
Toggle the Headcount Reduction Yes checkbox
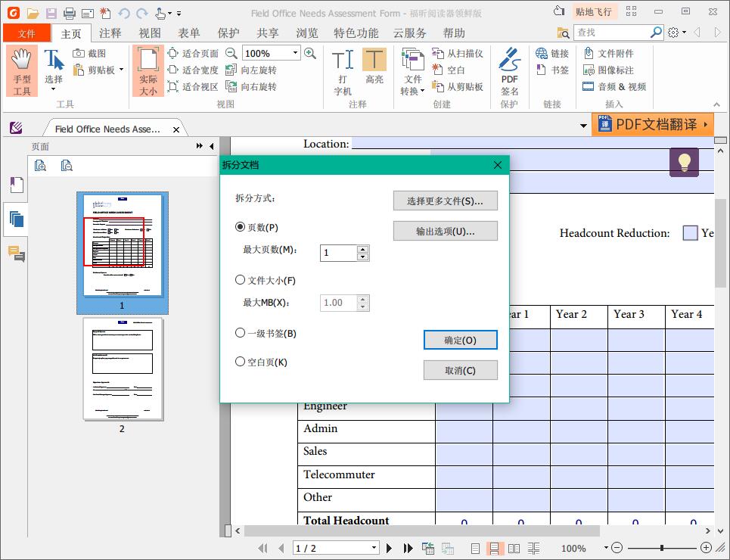(690, 233)
